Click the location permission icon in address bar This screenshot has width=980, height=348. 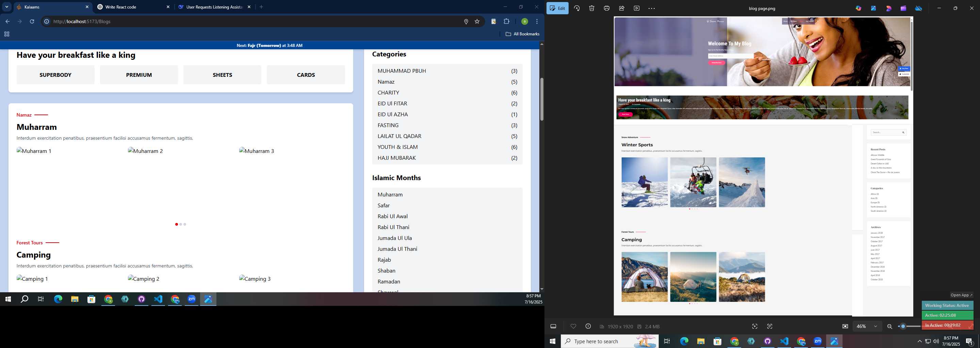click(466, 21)
